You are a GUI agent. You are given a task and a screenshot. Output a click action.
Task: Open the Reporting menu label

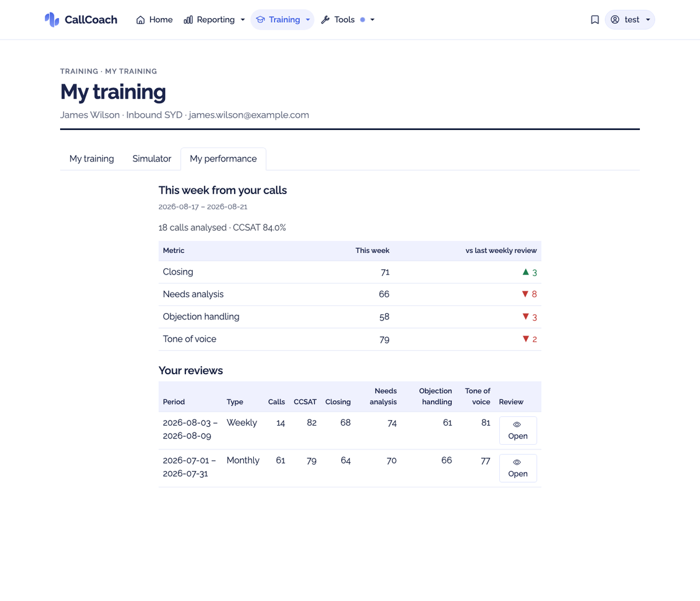216,20
